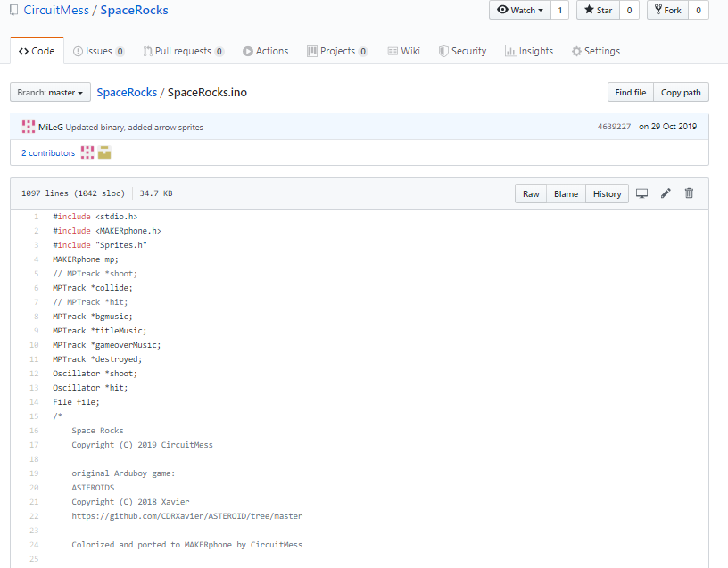Click the '#include <MAKERphone.h>' code line

click(x=107, y=231)
